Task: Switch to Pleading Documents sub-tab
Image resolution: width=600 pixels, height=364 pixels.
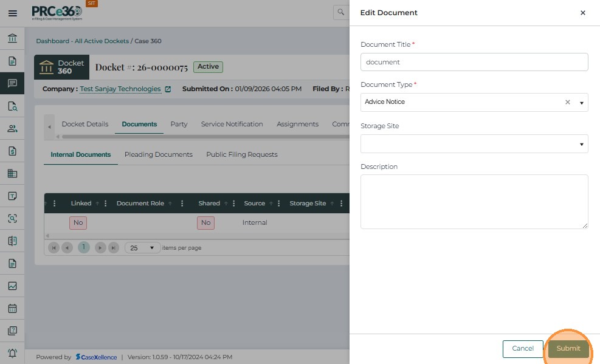Action: point(159,154)
